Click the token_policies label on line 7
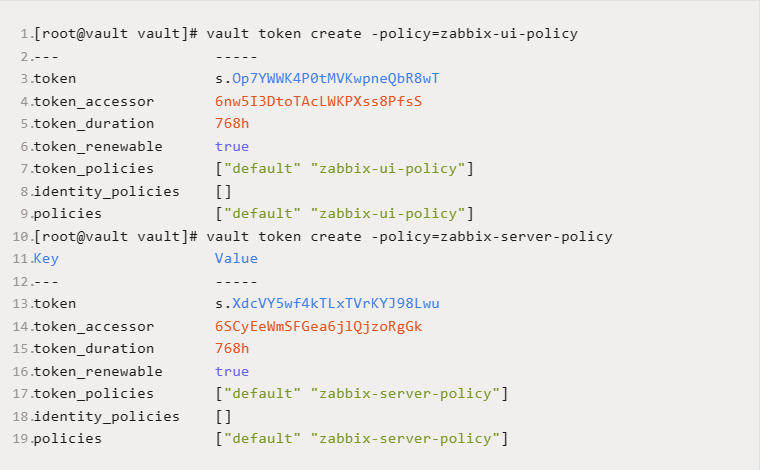Image resolution: width=760 pixels, height=470 pixels. (x=94, y=169)
